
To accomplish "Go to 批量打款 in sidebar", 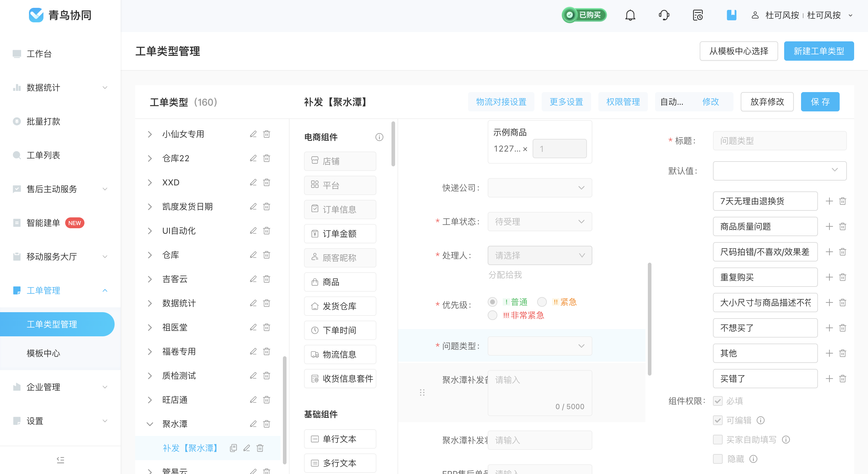I will click(x=43, y=121).
